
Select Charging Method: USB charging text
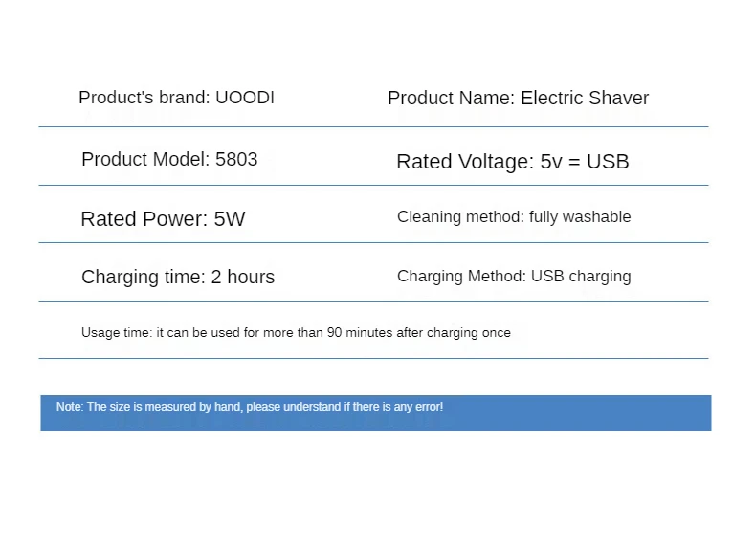(514, 277)
